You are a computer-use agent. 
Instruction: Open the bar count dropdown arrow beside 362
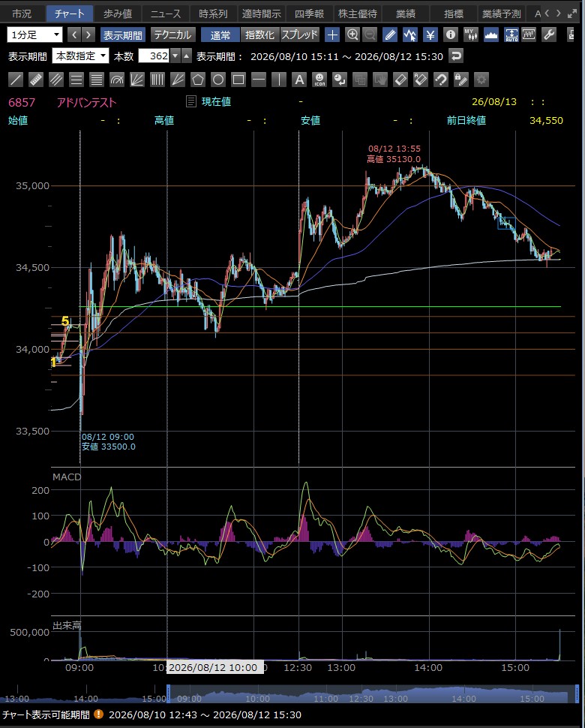click(175, 56)
